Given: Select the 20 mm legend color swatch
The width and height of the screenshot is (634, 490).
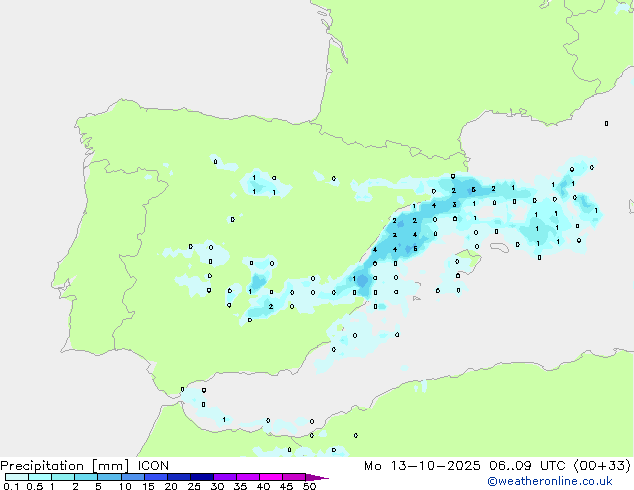Looking at the screenshot, I should pos(179,477).
